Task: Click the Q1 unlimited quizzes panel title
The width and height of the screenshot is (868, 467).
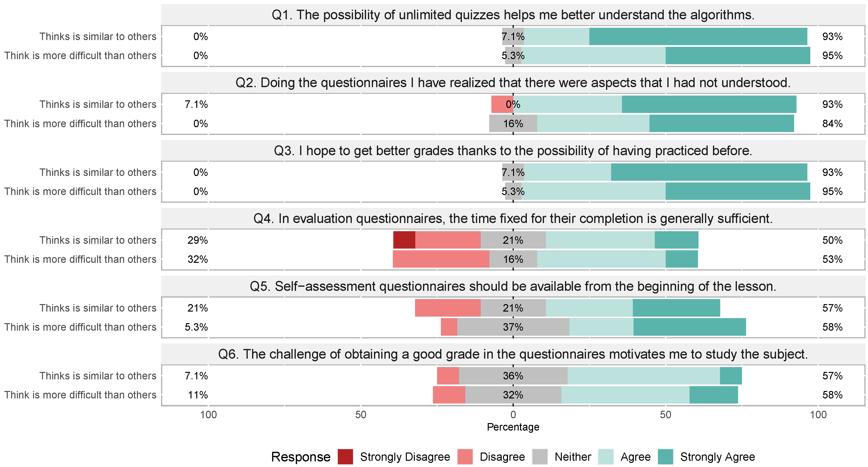Action: click(x=513, y=15)
